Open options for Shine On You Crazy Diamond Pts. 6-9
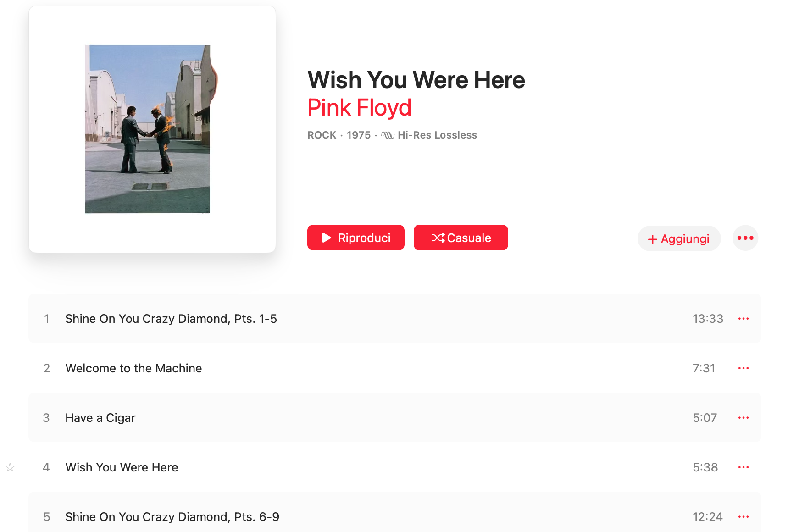The image size is (788, 532). [744, 516]
